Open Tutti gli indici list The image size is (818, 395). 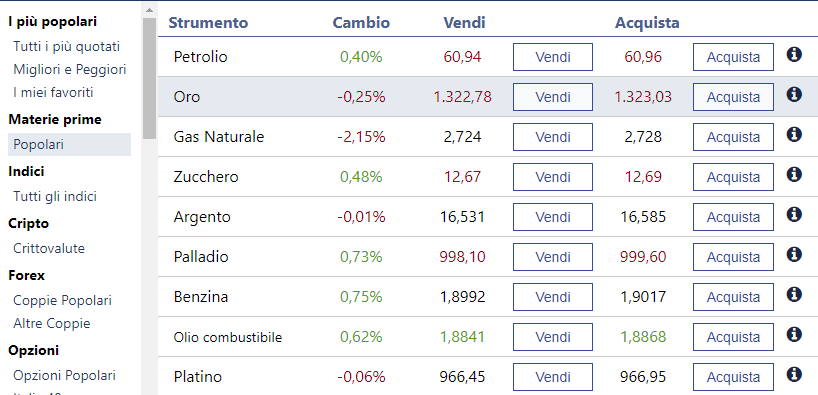click(55, 197)
